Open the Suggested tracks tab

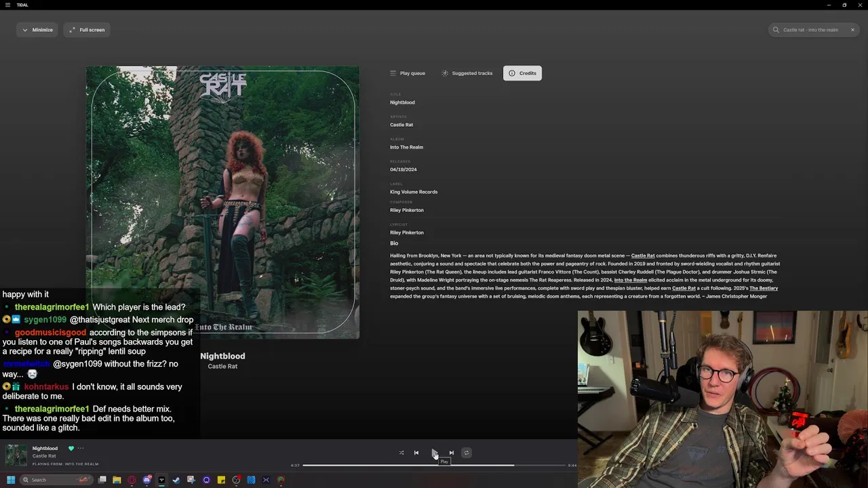click(467, 73)
